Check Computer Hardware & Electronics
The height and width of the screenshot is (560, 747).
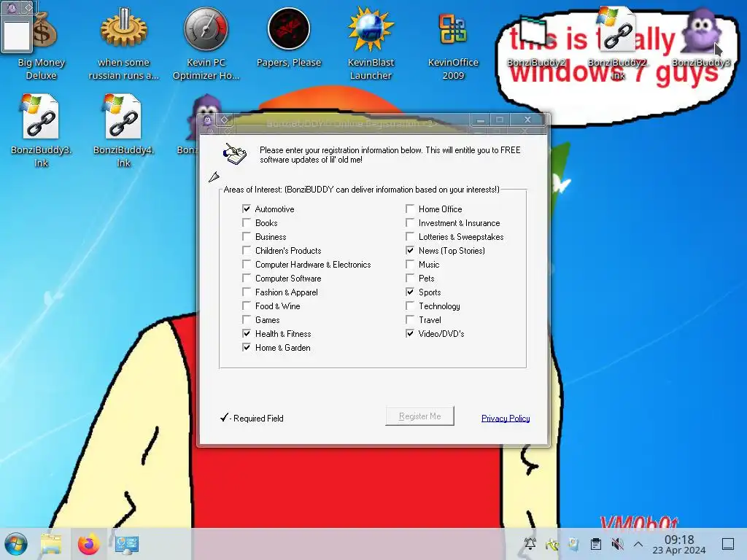tap(247, 264)
